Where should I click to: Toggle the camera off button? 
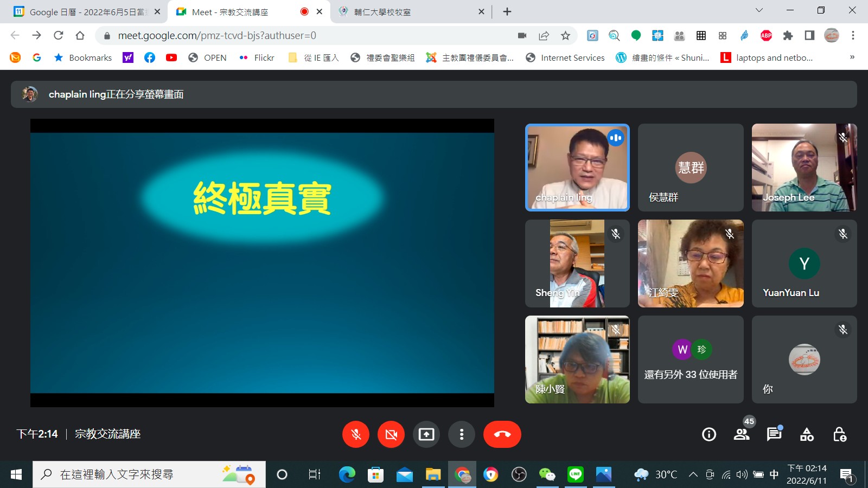[x=391, y=434]
